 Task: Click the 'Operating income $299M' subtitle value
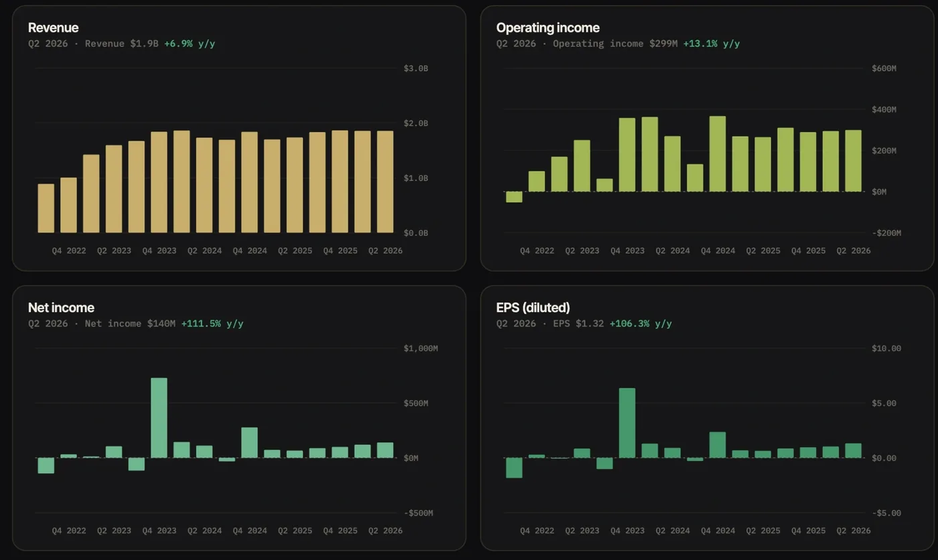[615, 44]
